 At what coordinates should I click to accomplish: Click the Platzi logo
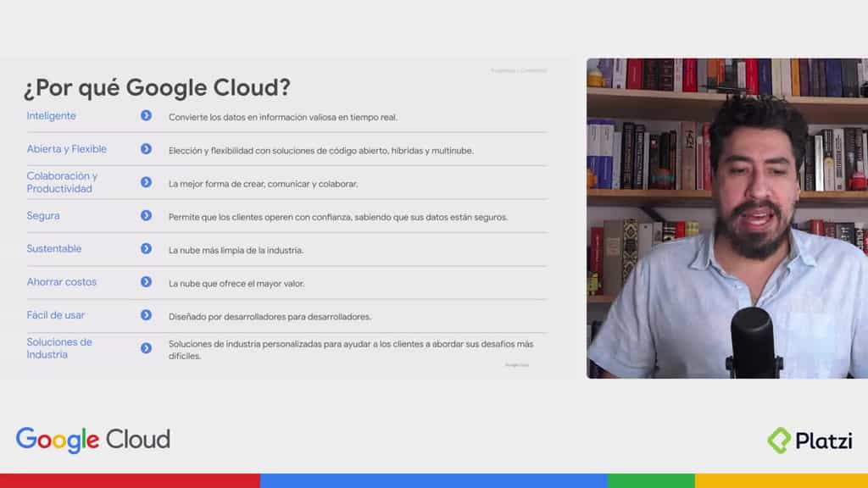click(x=810, y=441)
